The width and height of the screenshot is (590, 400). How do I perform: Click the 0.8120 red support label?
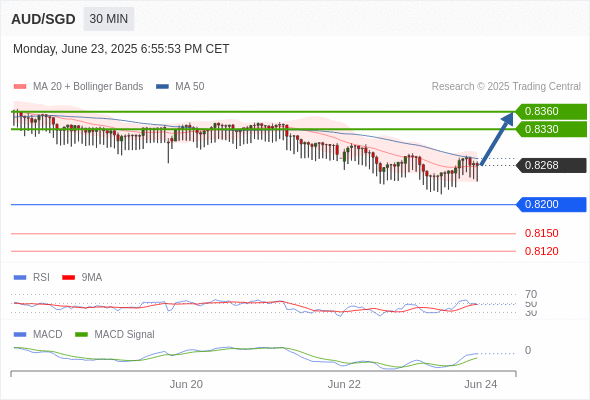coord(541,251)
